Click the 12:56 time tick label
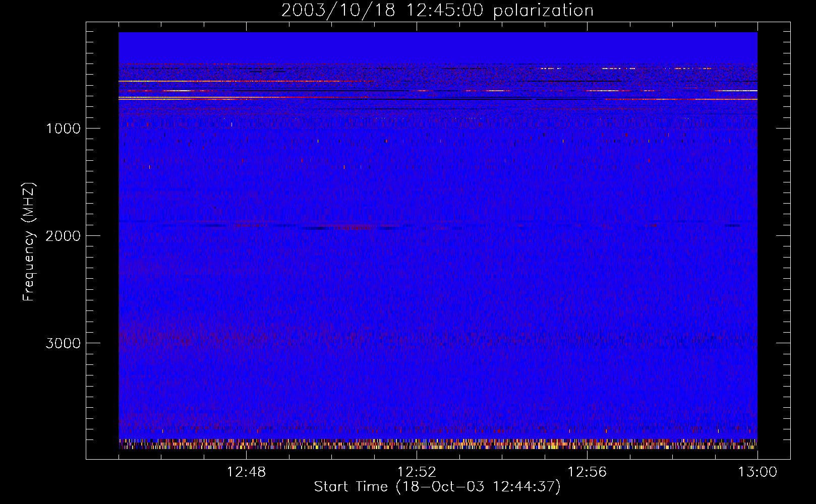 [587, 472]
